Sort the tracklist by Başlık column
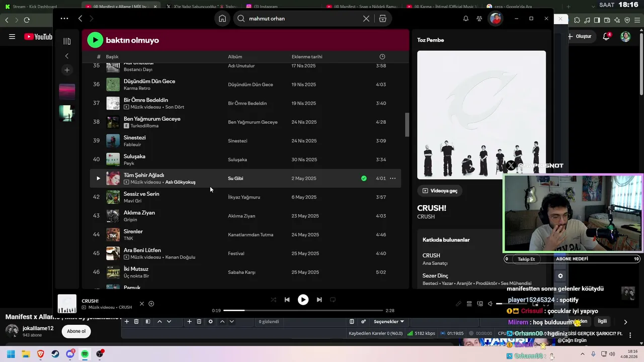644x362 pixels. click(x=112, y=57)
